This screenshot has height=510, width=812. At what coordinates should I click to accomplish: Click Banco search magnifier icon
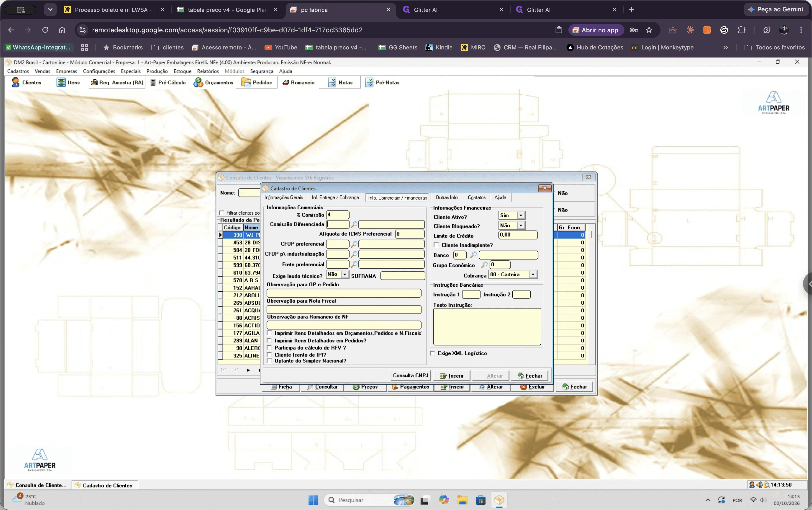(x=473, y=255)
